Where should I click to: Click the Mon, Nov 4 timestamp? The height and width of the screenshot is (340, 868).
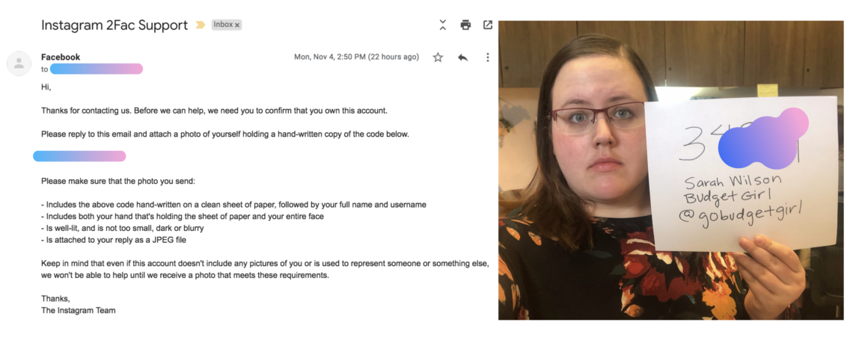click(x=356, y=57)
